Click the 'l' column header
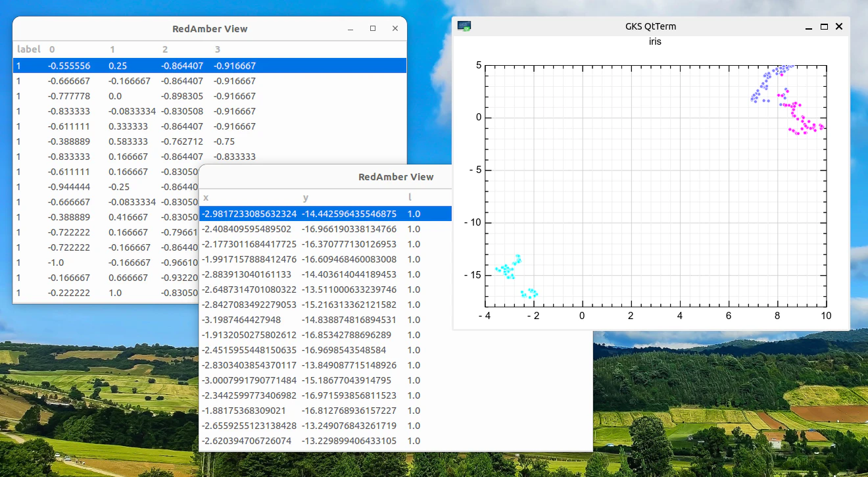 (x=410, y=197)
